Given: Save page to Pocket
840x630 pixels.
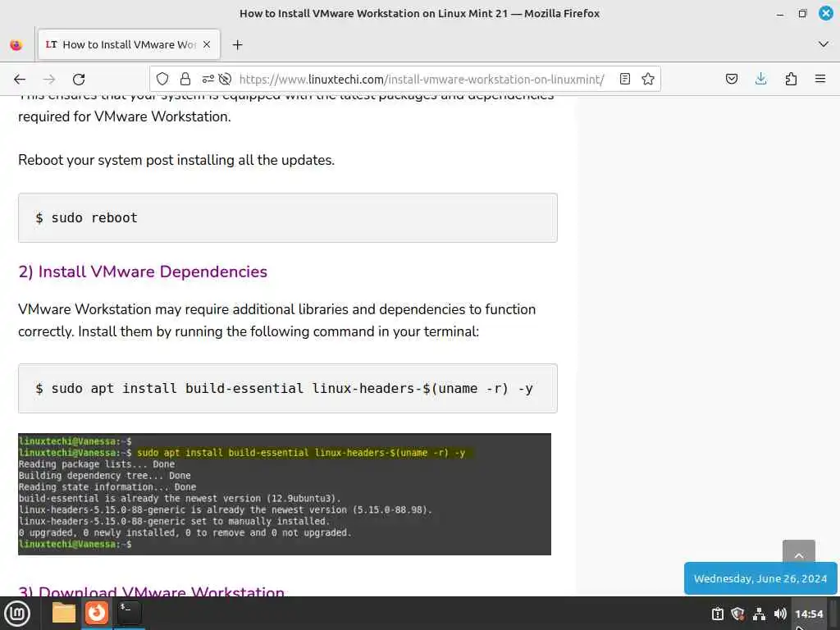Looking at the screenshot, I should point(731,80).
